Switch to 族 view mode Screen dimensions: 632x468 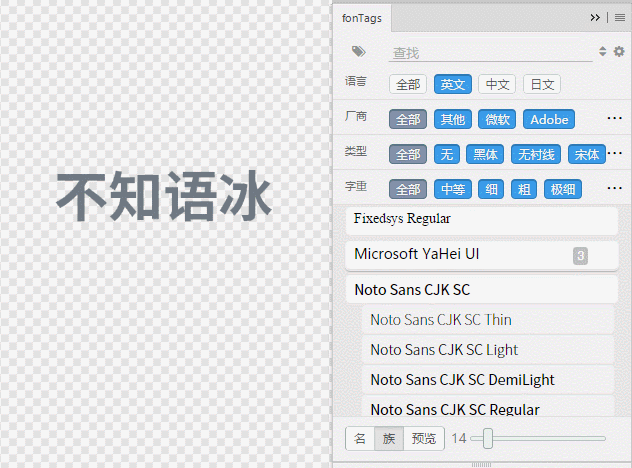pos(389,438)
